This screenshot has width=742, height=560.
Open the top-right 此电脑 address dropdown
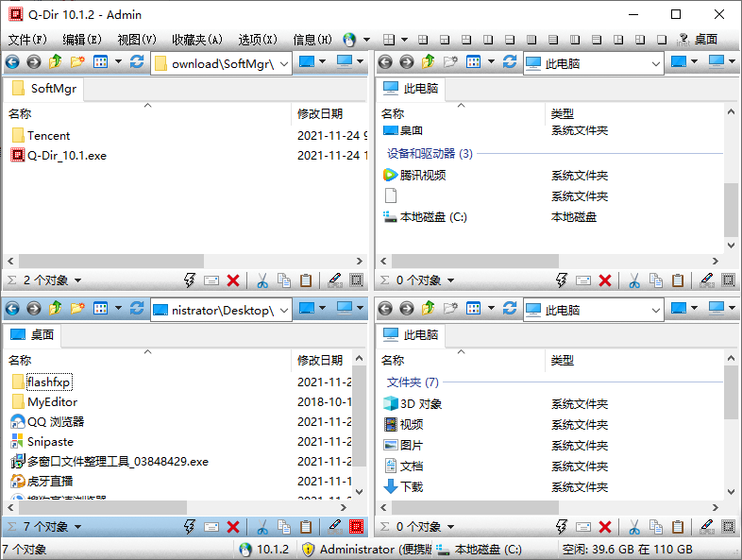pos(656,63)
